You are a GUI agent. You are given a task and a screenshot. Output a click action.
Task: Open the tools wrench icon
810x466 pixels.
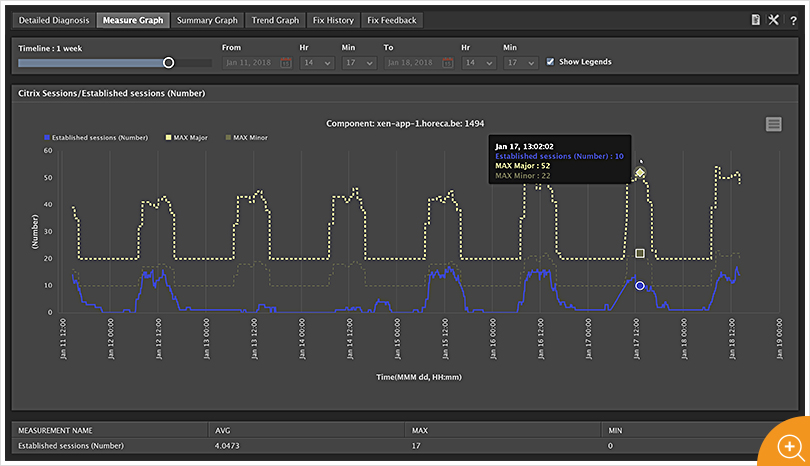click(x=773, y=20)
